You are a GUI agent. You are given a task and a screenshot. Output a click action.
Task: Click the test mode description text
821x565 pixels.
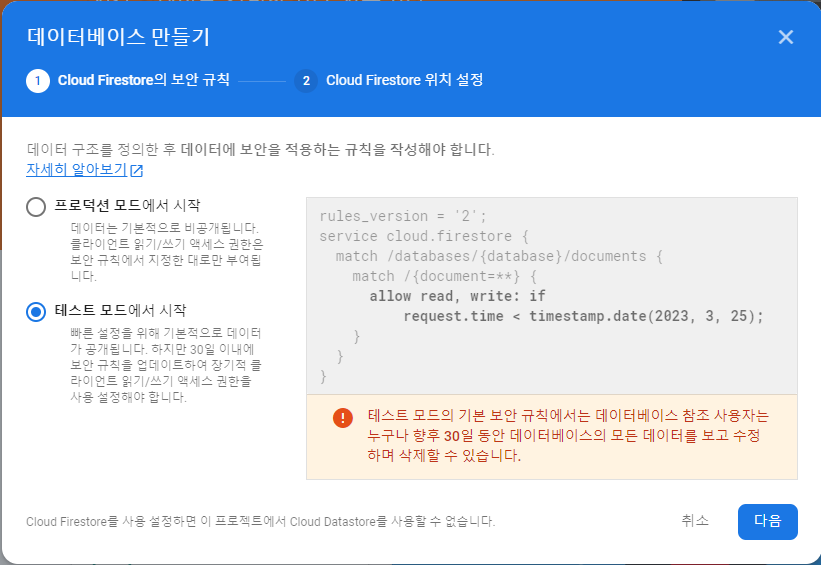(x=165, y=365)
